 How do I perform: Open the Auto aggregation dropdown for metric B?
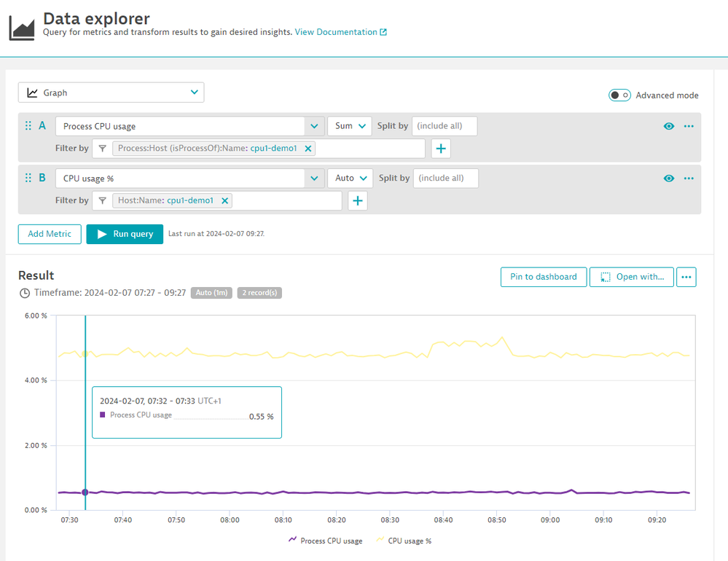click(350, 178)
